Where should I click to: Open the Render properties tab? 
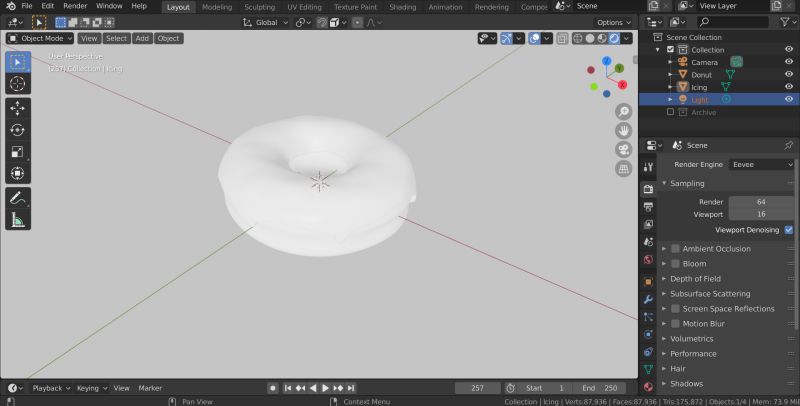[648, 189]
